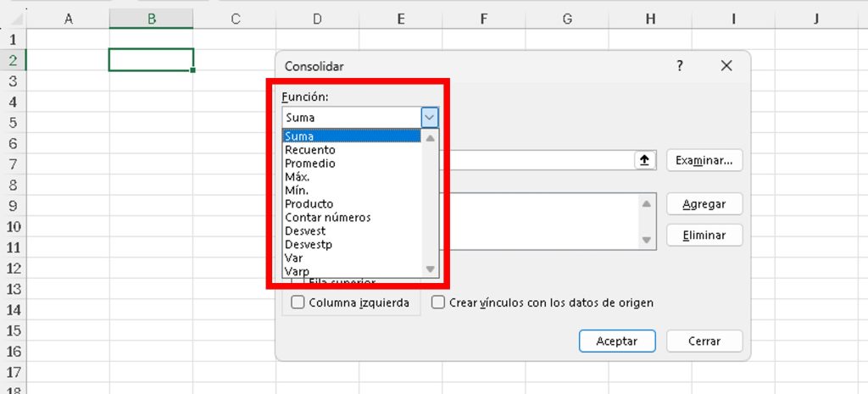Click the Eliminar button
This screenshot has height=394, width=868.
(704, 236)
